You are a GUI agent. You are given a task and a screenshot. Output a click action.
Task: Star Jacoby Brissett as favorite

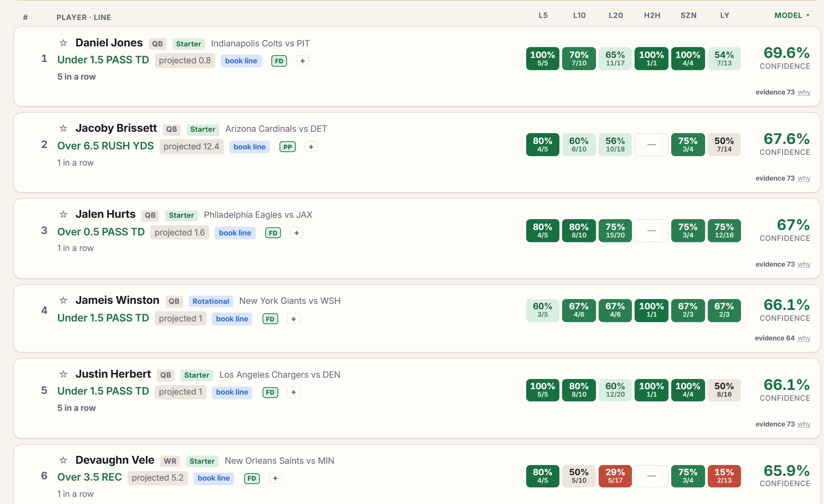pos(63,128)
